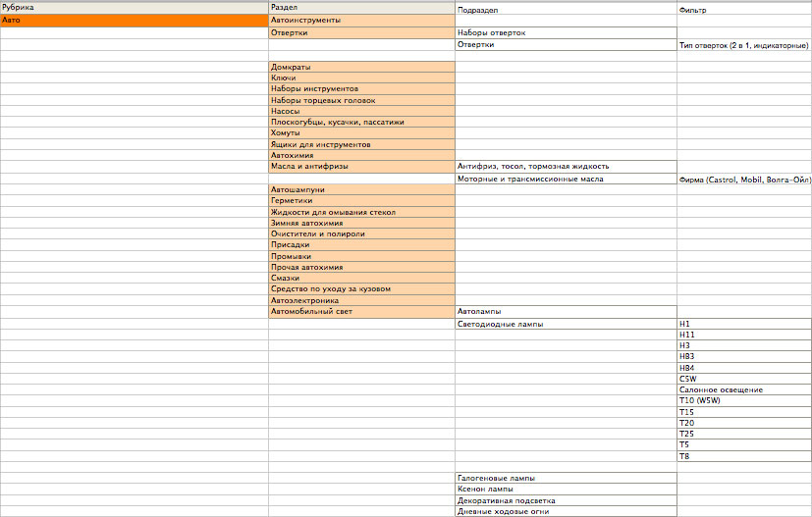The image size is (812, 517).
Task: Click 'Моторные и трансмиссионные масла' cell
Action: coord(566,179)
